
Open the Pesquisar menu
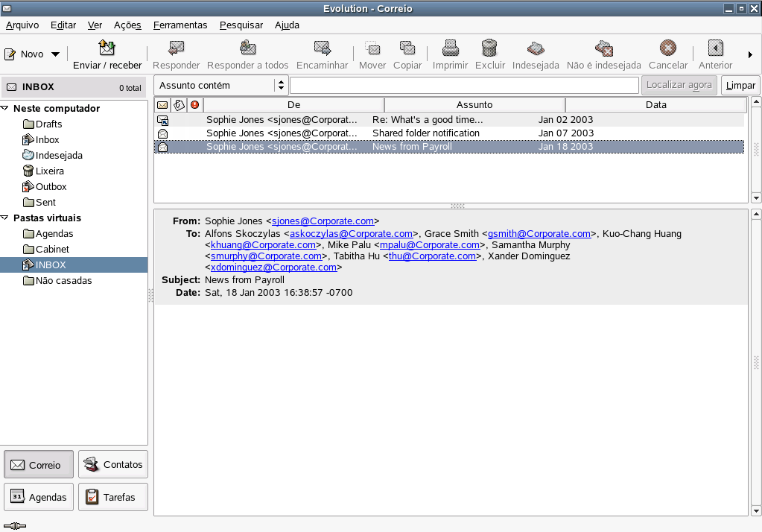pos(241,25)
